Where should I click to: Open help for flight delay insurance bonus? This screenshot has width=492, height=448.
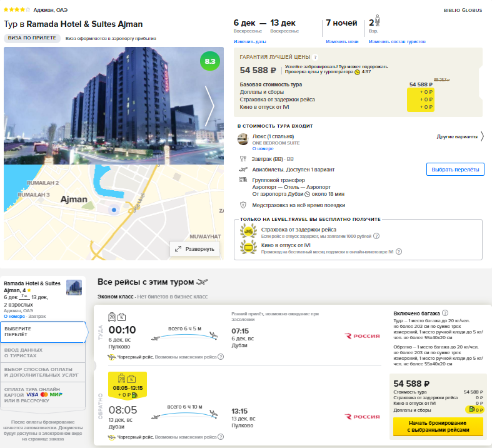376,236
